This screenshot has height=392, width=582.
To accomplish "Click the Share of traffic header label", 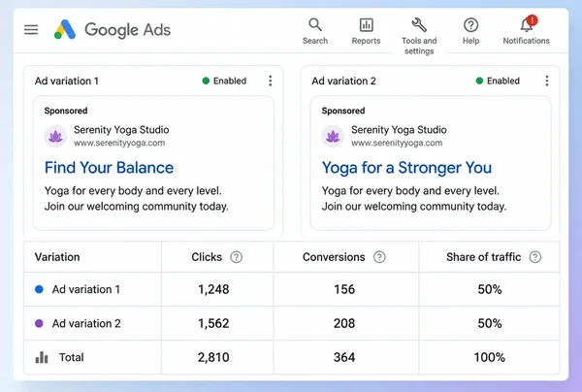I will [x=484, y=257].
